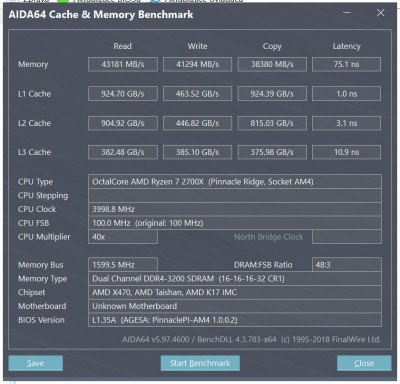Viewport: 400px width, 384px height.
Task: Click the L2 Cache row label
Action: click(34, 123)
